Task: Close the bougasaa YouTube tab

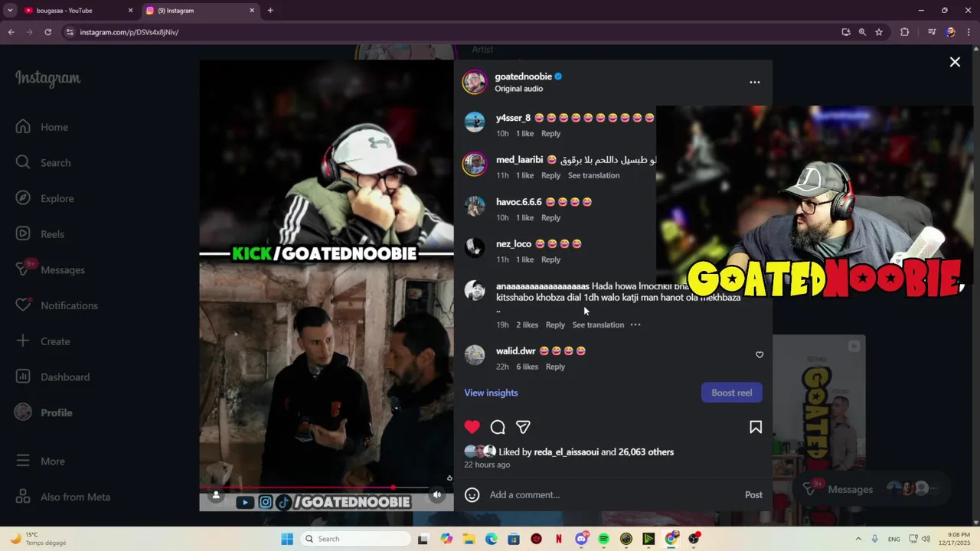Action: [130, 11]
